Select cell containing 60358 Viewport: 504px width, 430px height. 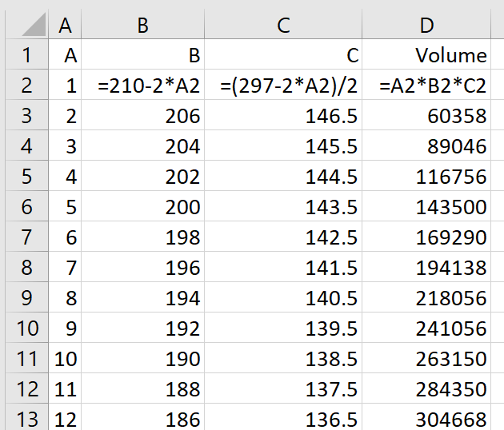coord(429,116)
